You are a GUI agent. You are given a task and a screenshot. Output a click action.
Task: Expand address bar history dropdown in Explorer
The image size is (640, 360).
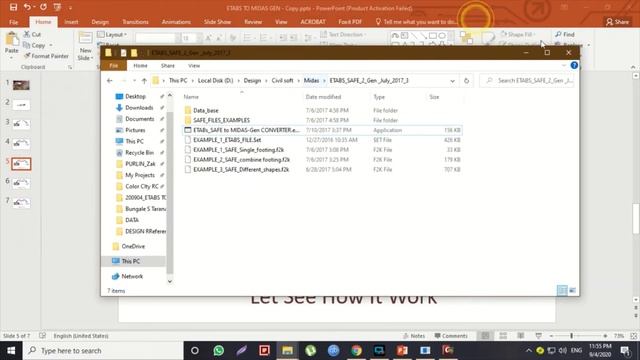tap(452, 81)
